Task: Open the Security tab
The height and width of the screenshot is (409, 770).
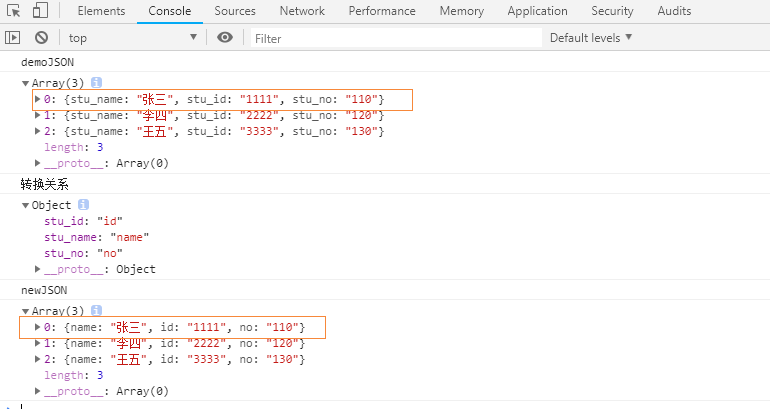Action: (612, 11)
